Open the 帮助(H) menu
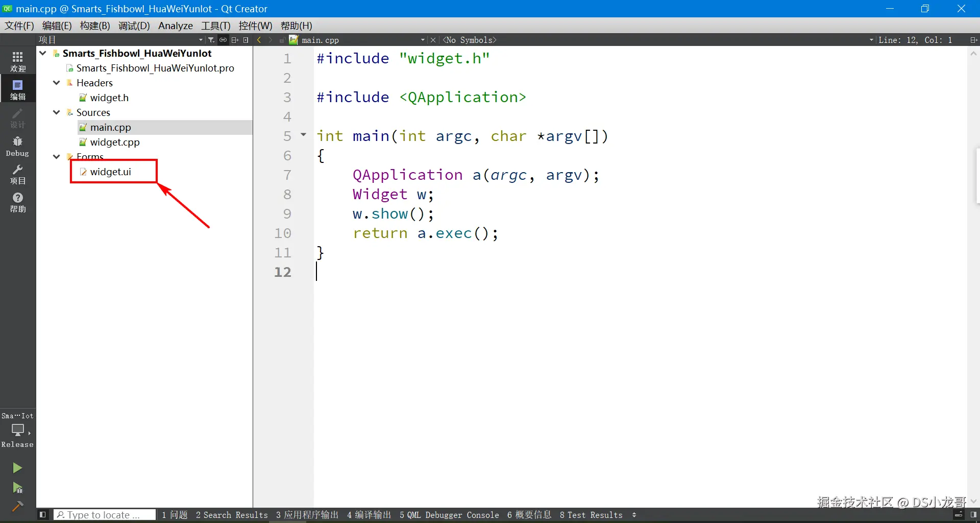This screenshot has width=980, height=523. pyautogui.click(x=297, y=26)
